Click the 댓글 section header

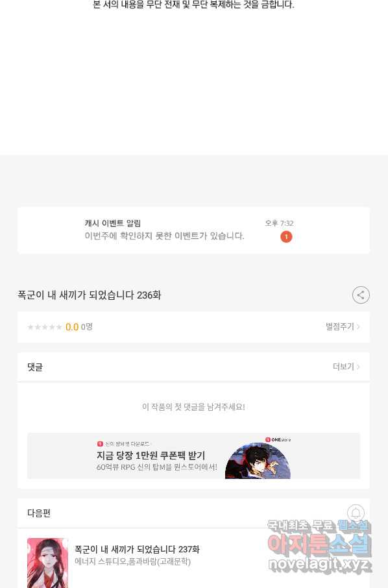click(35, 367)
